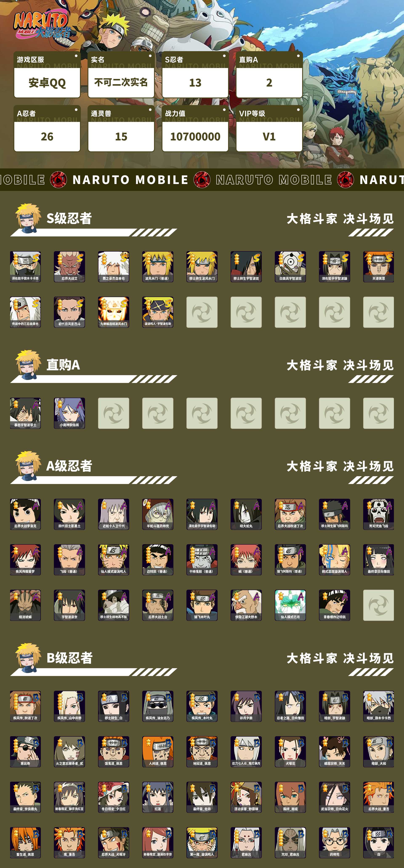The image size is (404, 868).
Task: Click the 天道佩恩 S-ninja portrait
Action: pos(378,267)
